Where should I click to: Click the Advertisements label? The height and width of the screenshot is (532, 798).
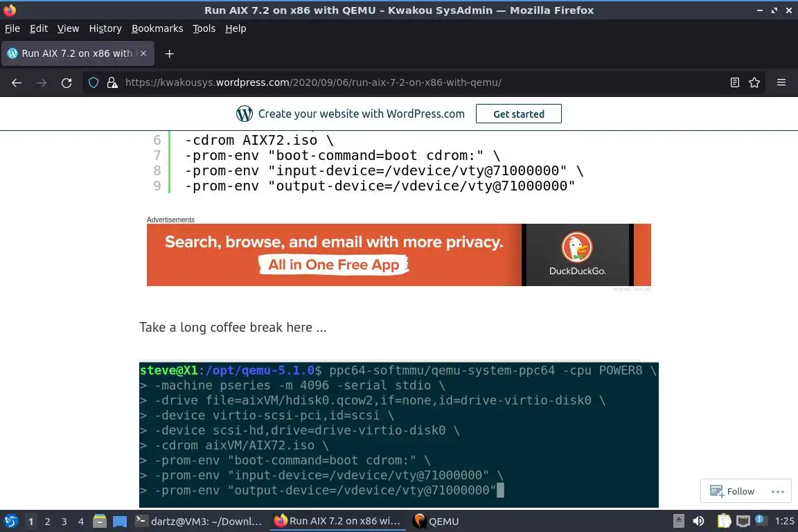click(170, 220)
